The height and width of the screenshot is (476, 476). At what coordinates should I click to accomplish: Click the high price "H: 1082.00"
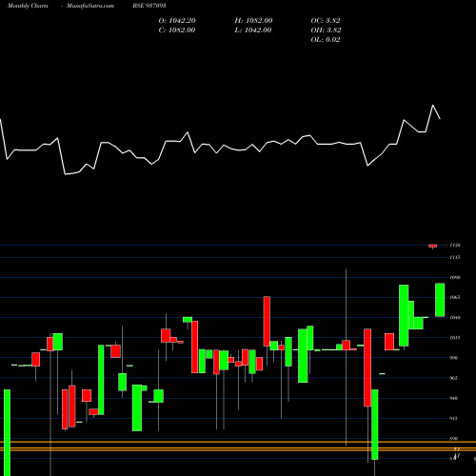click(253, 21)
